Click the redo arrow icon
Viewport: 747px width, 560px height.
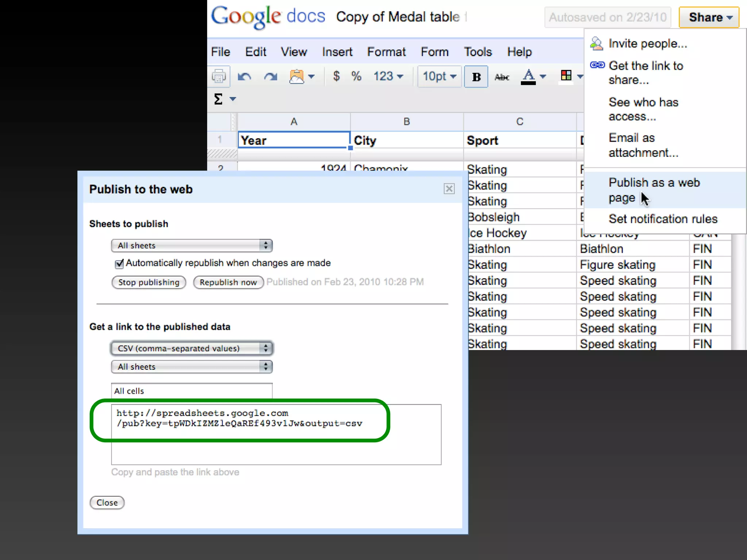(270, 77)
